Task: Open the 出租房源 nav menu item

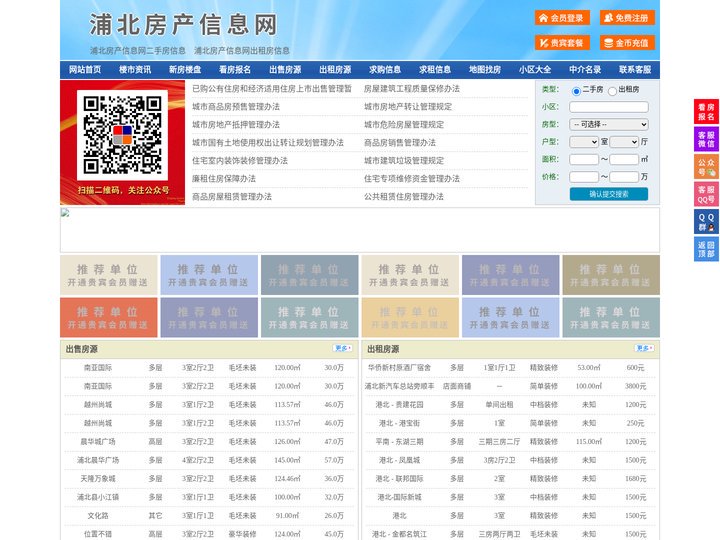Action: coord(335,70)
